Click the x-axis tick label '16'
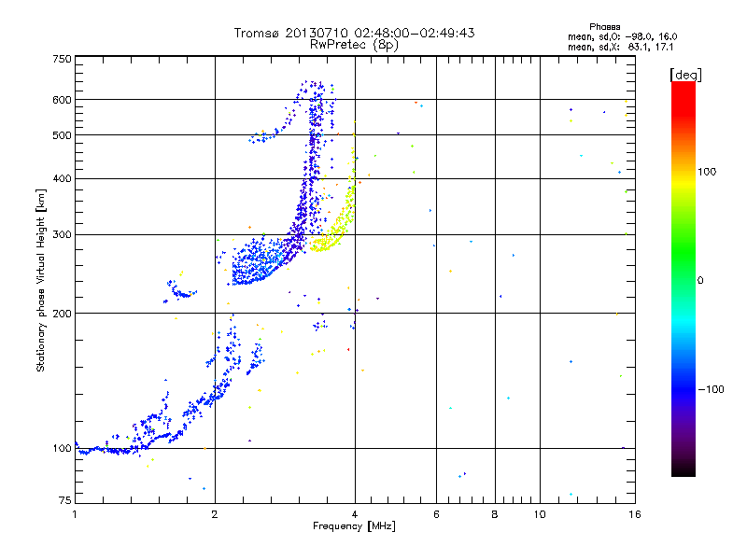This screenshot has height=560, width=747. click(635, 514)
